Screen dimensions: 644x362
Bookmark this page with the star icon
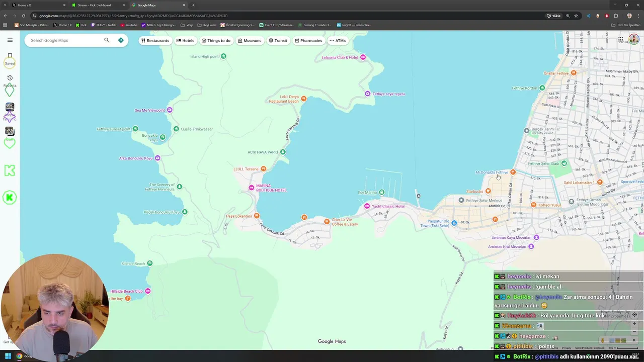point(576,16)
